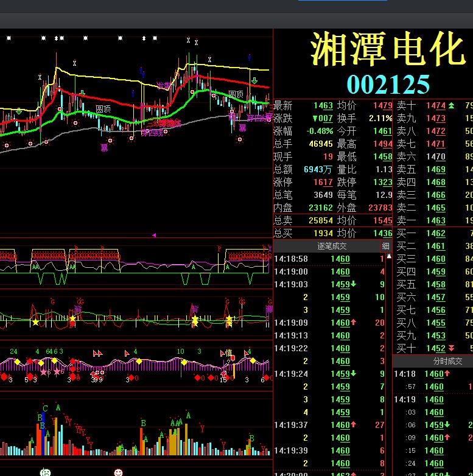The image size is (473, 476).
Task: Click the 内盘 value 23162
Action: [x=321, y=208]
